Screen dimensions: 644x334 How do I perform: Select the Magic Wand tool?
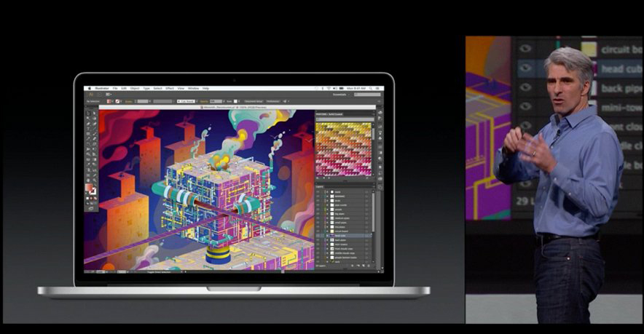[x=88, y=119]
